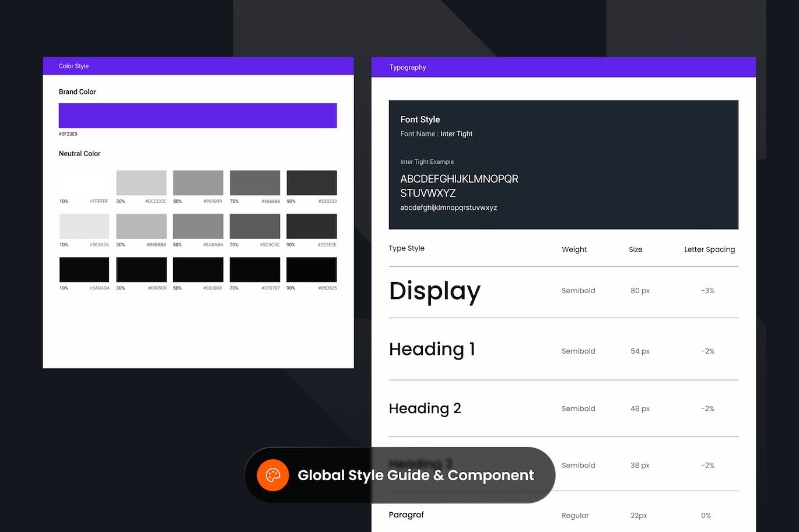Pick the #CCCCCC neutral swatch

pos(141,183)
